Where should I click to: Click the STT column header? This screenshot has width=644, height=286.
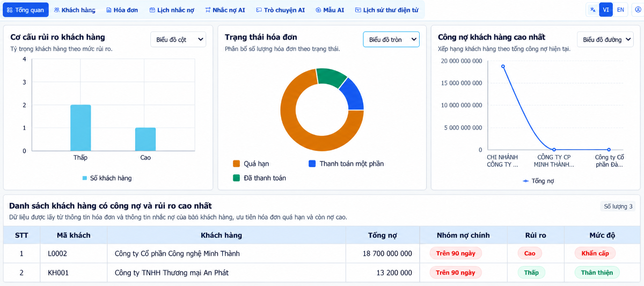(21, 235)
